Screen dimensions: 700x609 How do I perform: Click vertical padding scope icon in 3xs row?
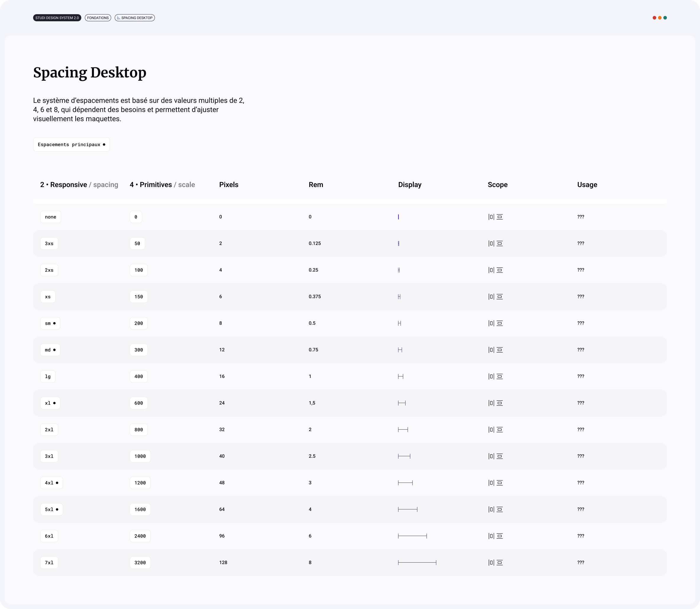click(x=499, y=243)
